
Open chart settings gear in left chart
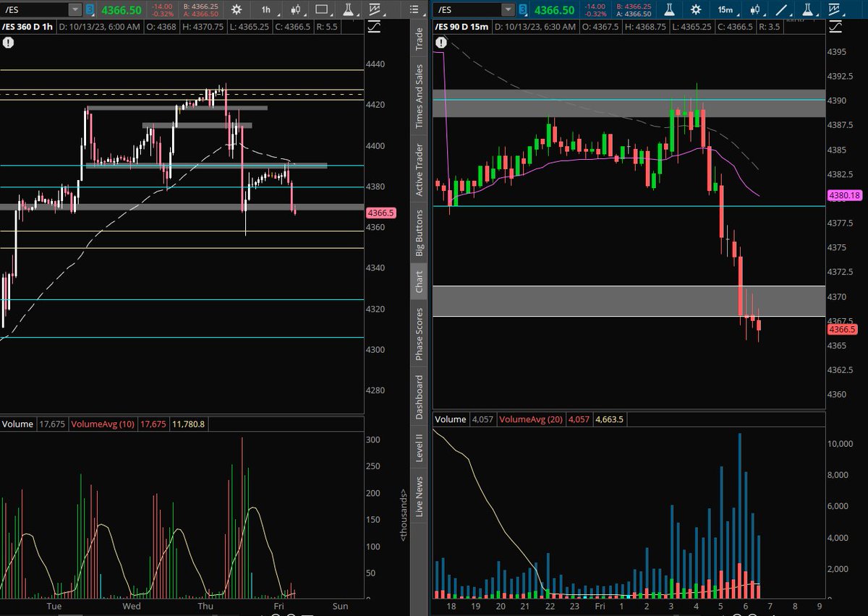[237, 9]
